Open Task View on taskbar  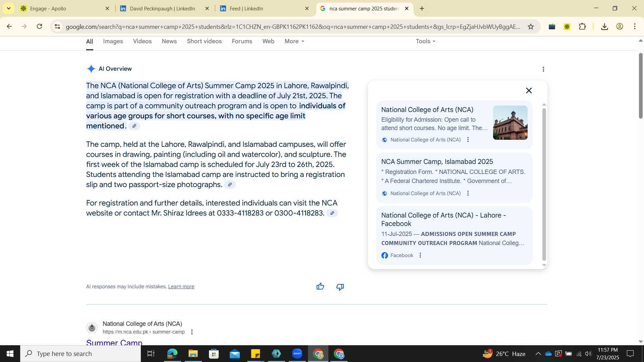click(x=151, y=354)
